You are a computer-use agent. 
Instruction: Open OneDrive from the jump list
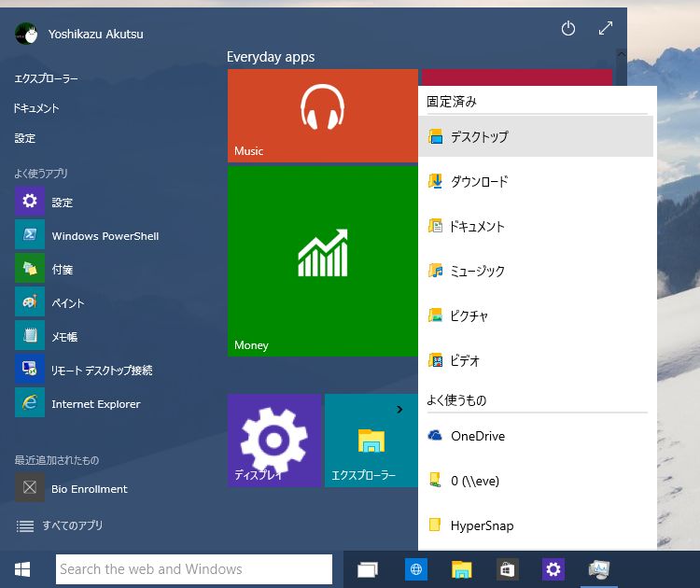pos(536,436)
